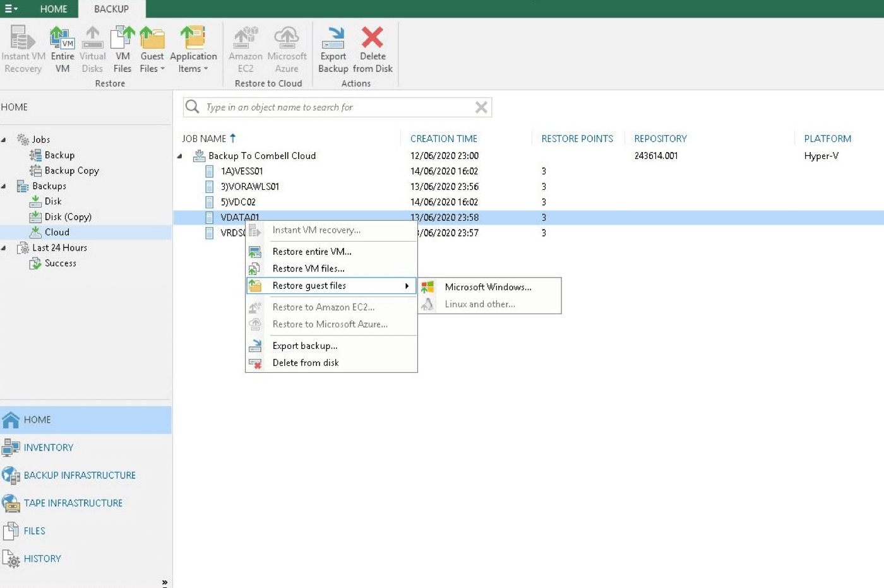The width and height of the screenshot is (884, 588).
Task: Clear the search box with X
Action: point(481,107)
